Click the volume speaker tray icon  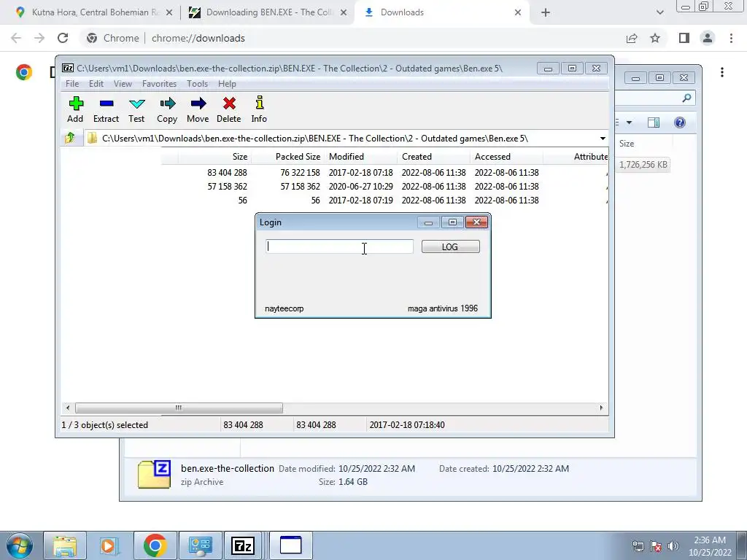pyautogui.click(x=673, y=546)
